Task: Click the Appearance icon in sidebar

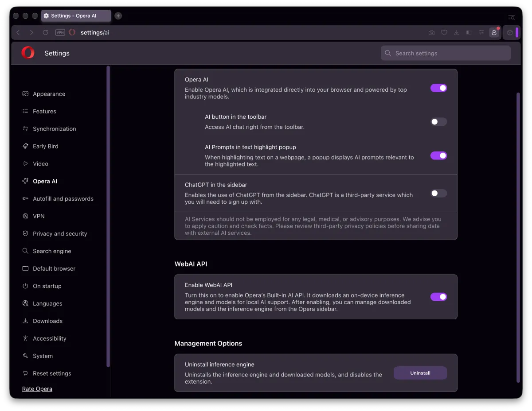Action: tap(25, 94)
